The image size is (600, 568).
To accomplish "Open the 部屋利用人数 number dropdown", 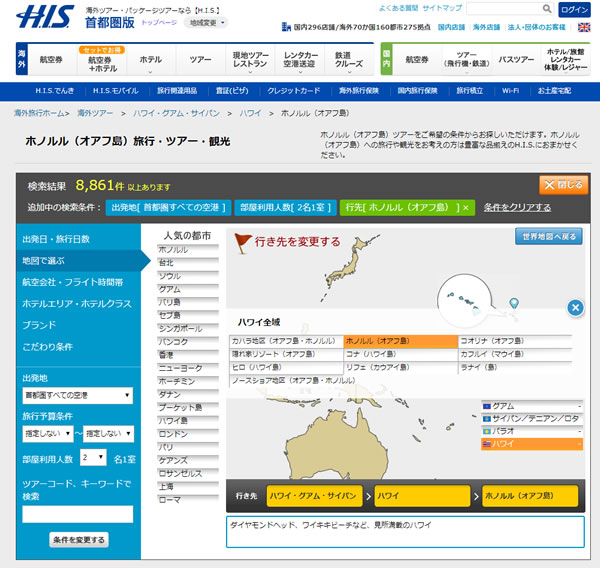I will click(93, 457).
